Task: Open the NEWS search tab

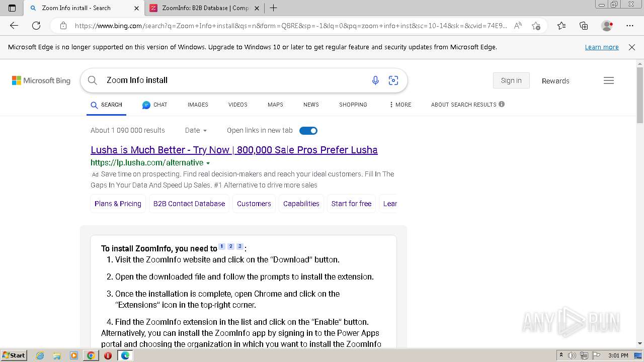Action: point(311,105)
